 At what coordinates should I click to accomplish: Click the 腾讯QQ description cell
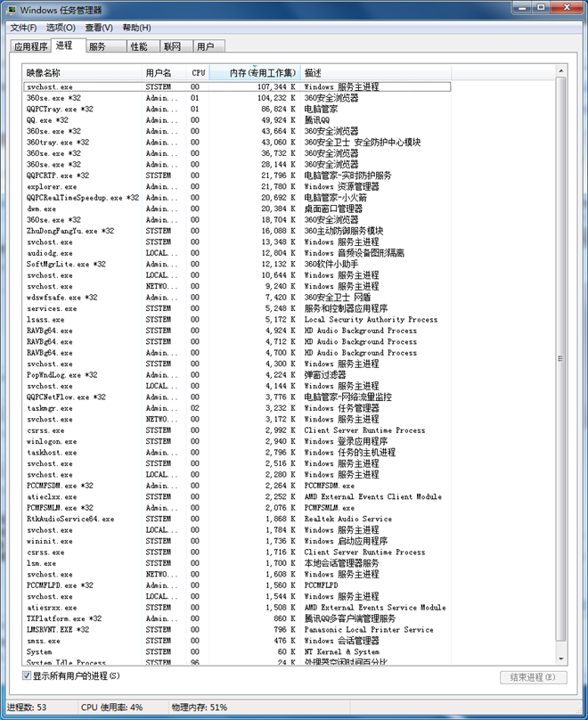coord(317,119)
